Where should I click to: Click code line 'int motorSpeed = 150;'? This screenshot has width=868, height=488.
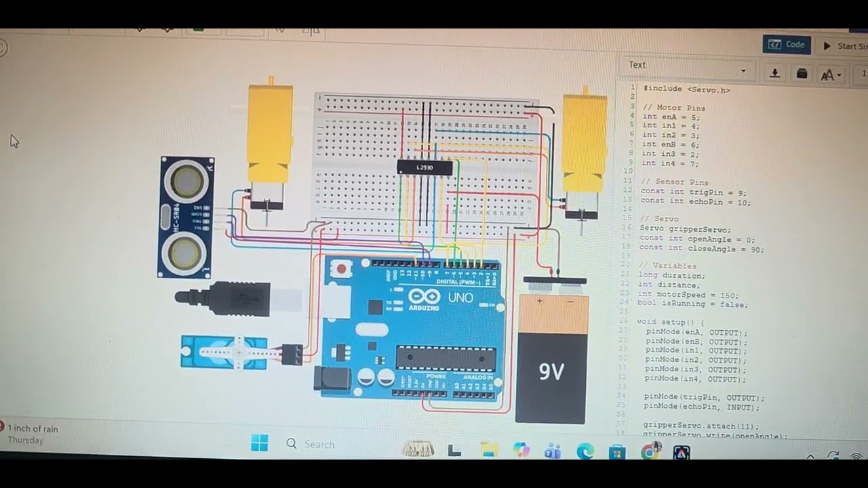point(688,296)
